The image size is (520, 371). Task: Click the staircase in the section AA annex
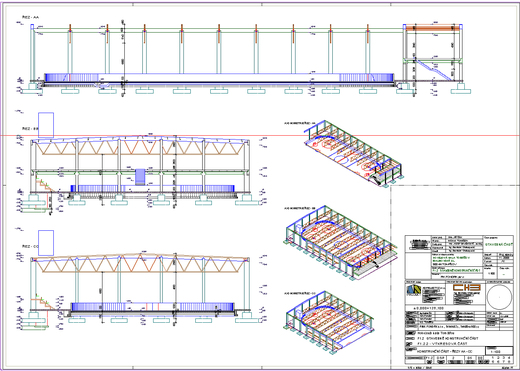(433, 70)
